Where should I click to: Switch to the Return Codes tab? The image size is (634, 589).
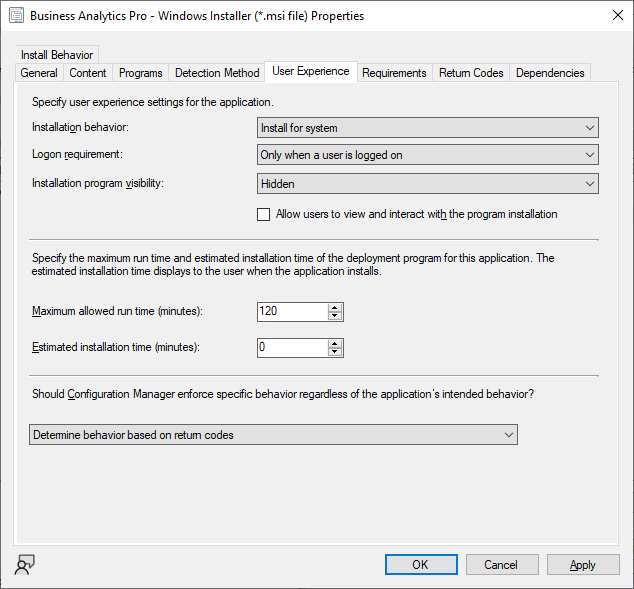471,73
